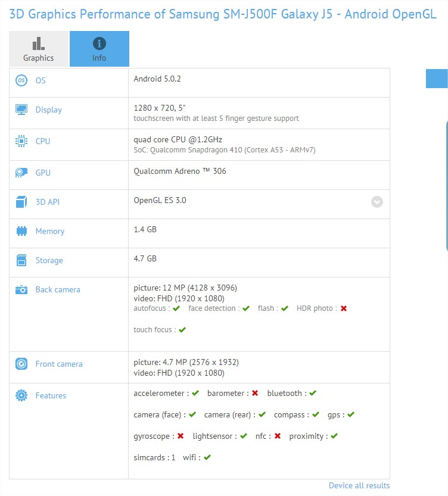
Task: Click the bar chart icon in Graphics tab
Action: click(39, 43)
